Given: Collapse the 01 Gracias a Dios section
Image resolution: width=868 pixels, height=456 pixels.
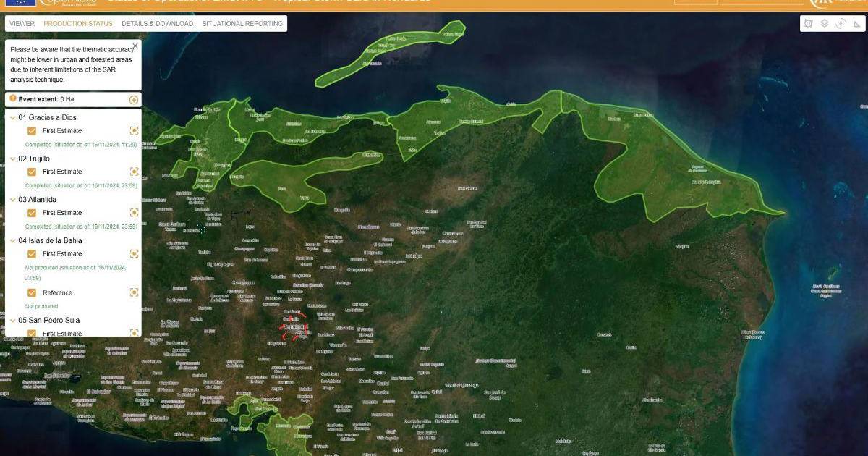Looking at the screenshot, I should coord(13,117).
